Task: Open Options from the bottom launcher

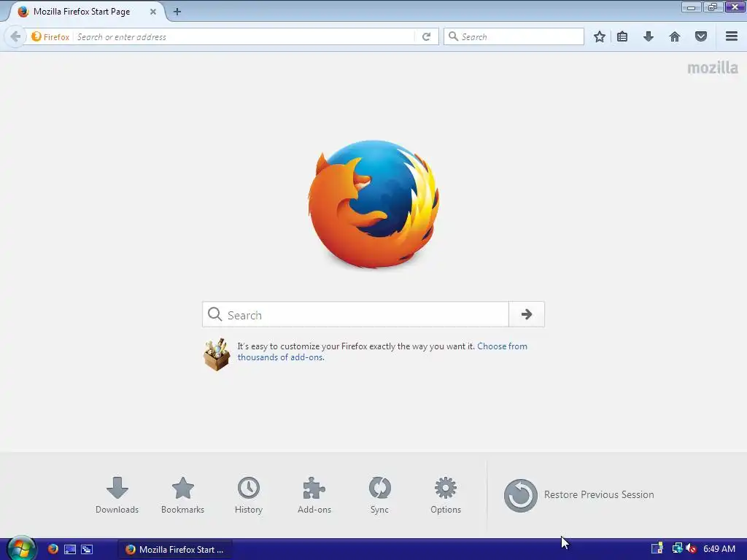Action: 446,495
